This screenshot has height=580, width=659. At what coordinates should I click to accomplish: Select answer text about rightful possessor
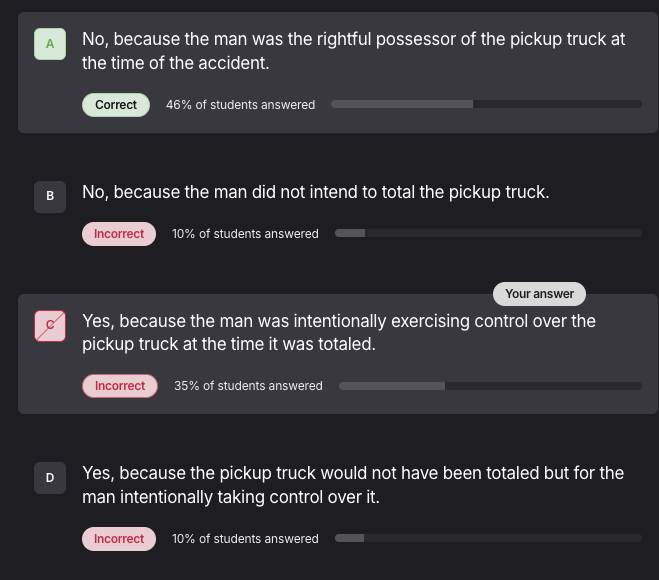[353, 51]
